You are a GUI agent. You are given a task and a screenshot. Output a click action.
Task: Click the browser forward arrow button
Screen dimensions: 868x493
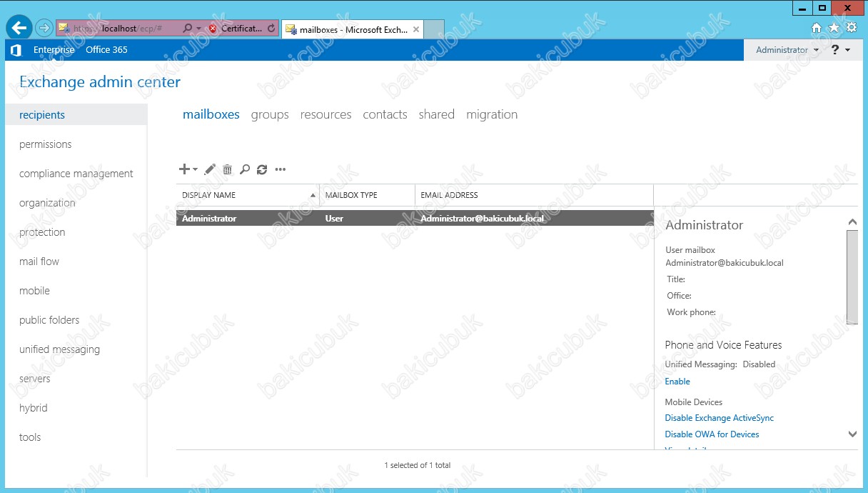coord(44,29)
